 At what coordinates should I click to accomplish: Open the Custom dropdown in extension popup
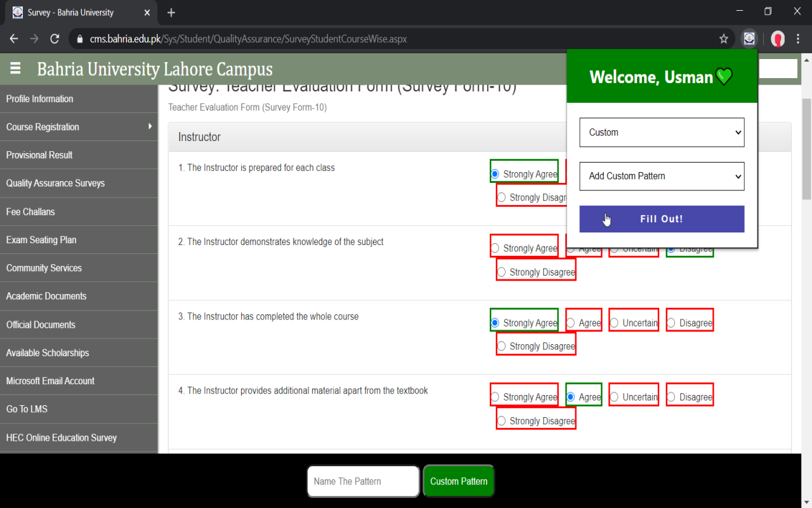[x=662, y=132]
